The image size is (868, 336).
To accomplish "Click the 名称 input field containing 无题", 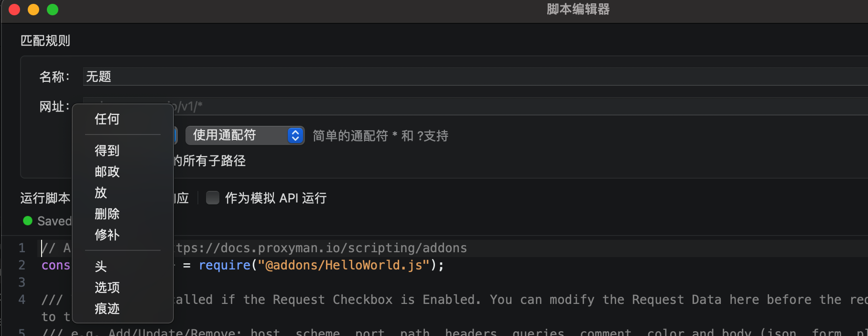I will pos(475,77).
